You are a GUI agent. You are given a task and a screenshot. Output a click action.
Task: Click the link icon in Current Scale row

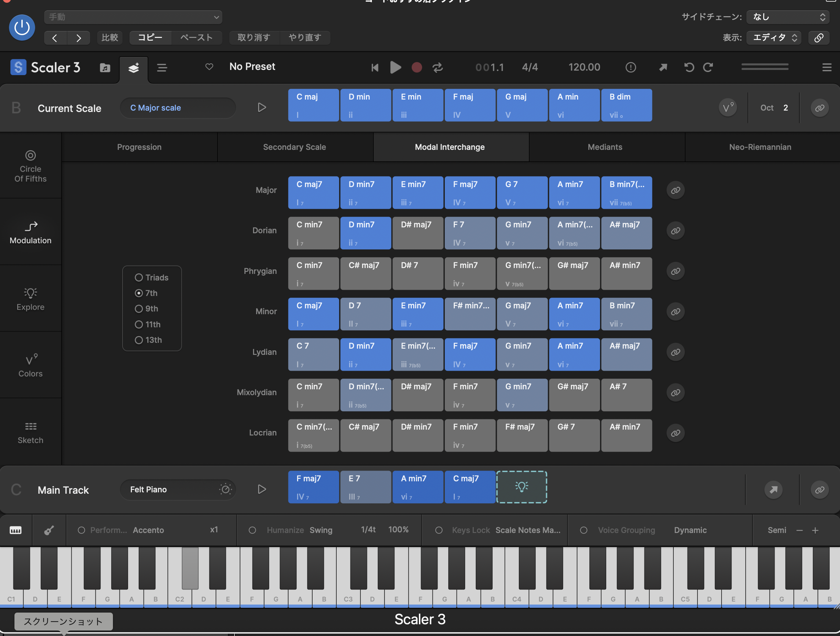click(x=819, y=108)
